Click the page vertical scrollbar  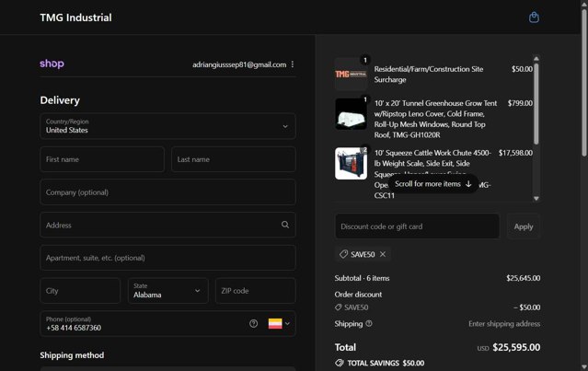click(x=584, y=83)
